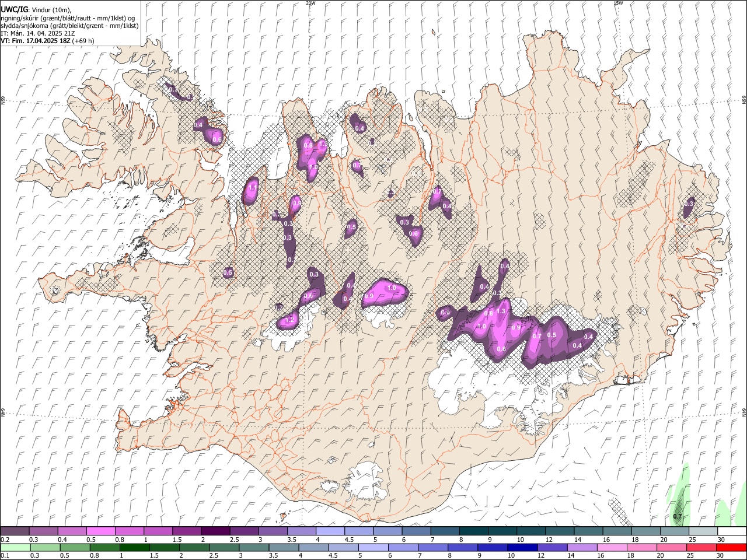Pick the 10 deep blue swatch in lower legend row
The image size is (747, 560).
pos(522,547)
